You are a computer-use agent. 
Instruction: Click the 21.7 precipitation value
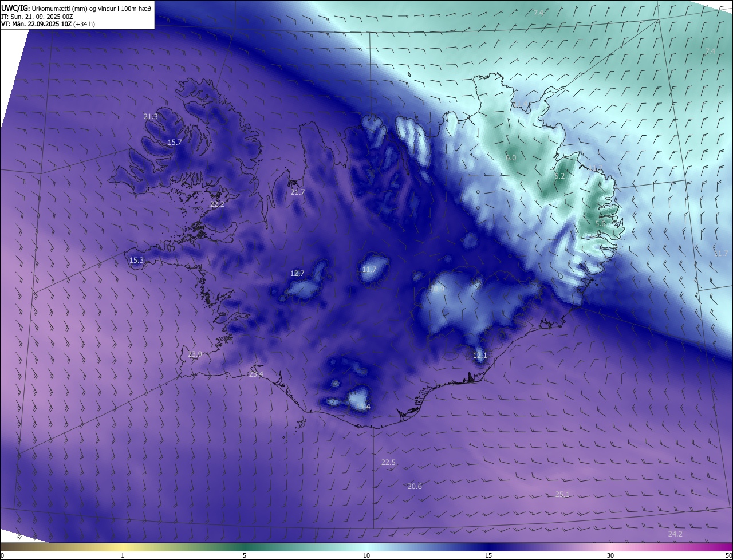[298, 192]
